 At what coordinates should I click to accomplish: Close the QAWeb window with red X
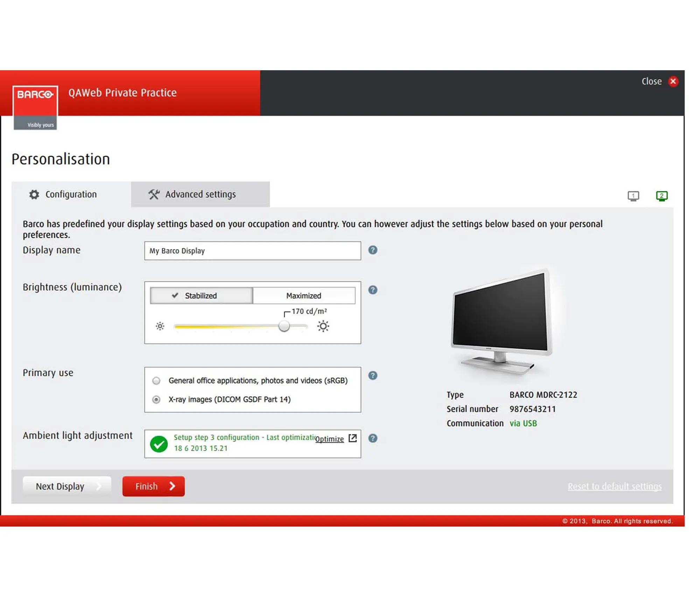tap(673, 81)
